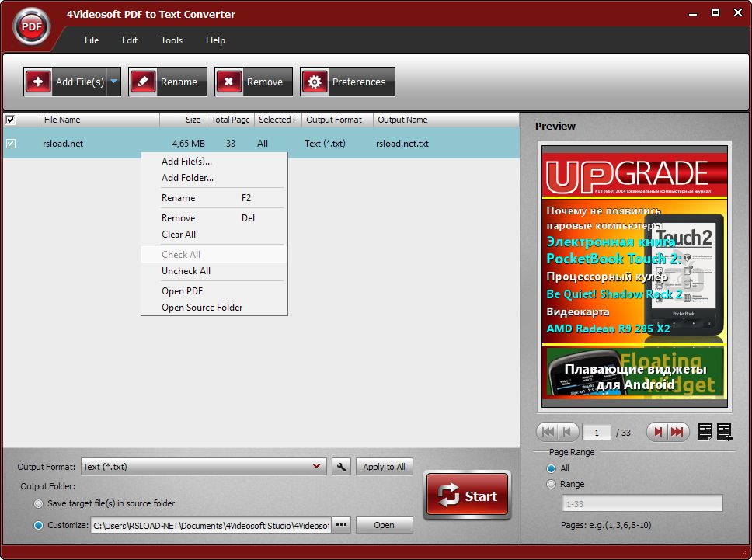
Task: Open output settings wrench icon
Action: 341,467
